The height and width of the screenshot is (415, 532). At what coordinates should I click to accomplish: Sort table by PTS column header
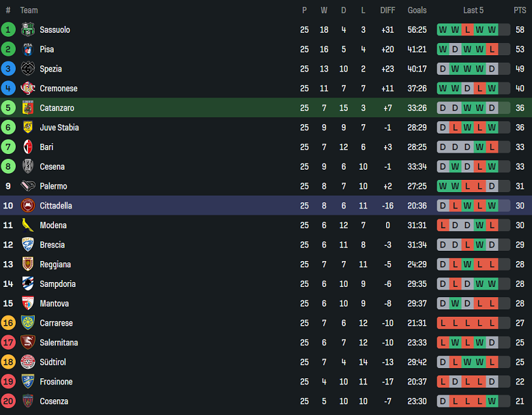(x=520, y=10)
